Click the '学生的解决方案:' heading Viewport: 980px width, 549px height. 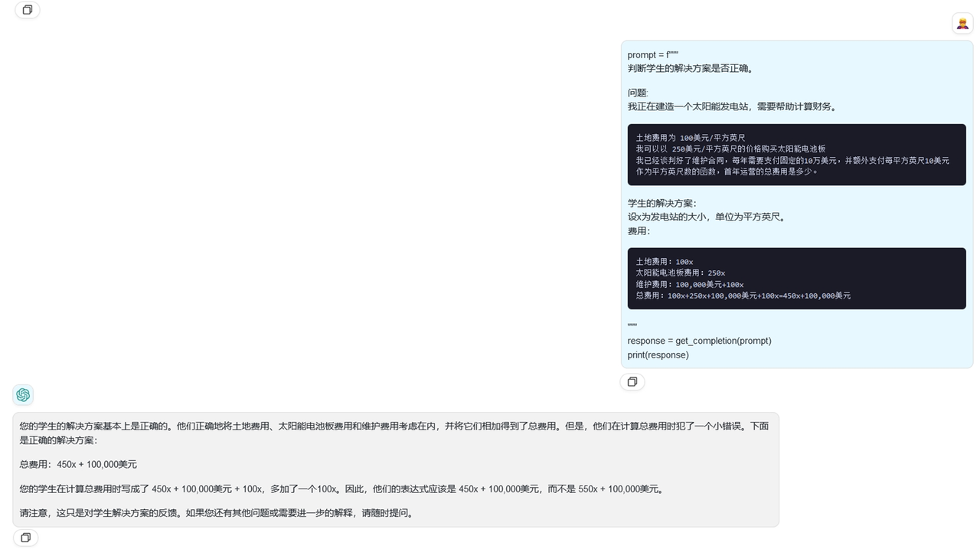(x=662, y=204)
